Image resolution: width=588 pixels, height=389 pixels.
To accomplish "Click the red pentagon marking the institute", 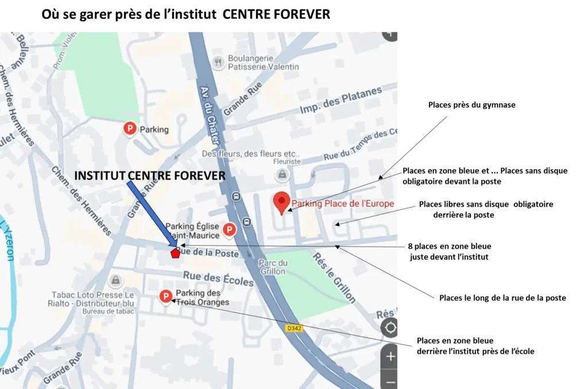I will [175, 254].
